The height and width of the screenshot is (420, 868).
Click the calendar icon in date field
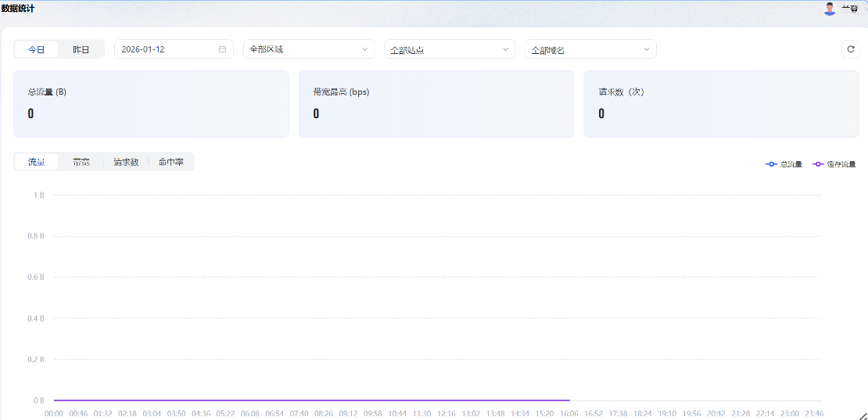[x=222, y=49]
